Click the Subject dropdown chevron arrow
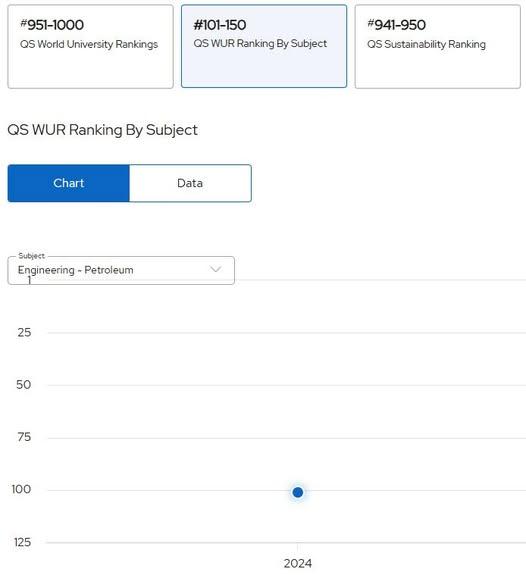Screen dimensions: 526x575 215,270
